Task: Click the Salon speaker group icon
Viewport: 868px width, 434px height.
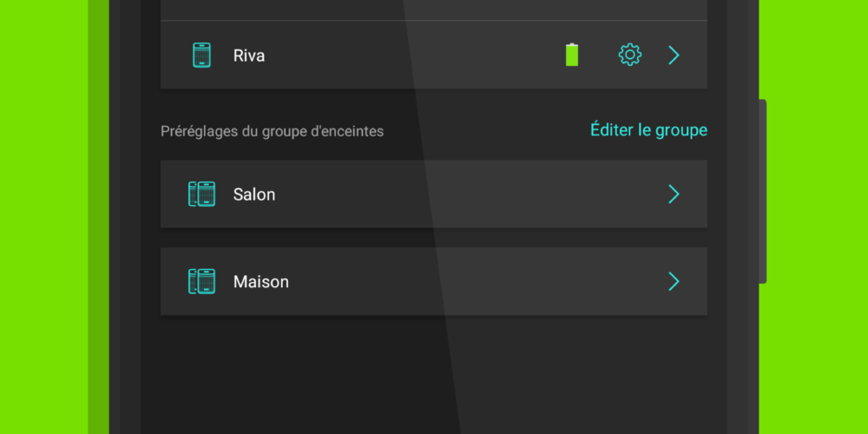Action: (201, 194)
